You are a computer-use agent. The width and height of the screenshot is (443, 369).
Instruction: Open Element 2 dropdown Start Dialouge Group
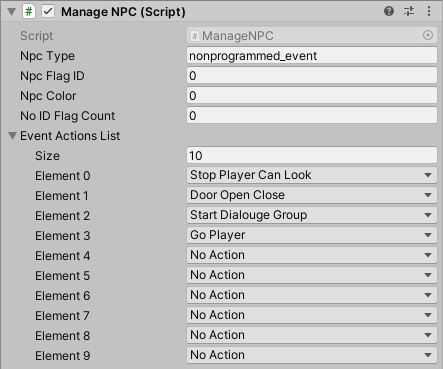click(x=312, y=215)
